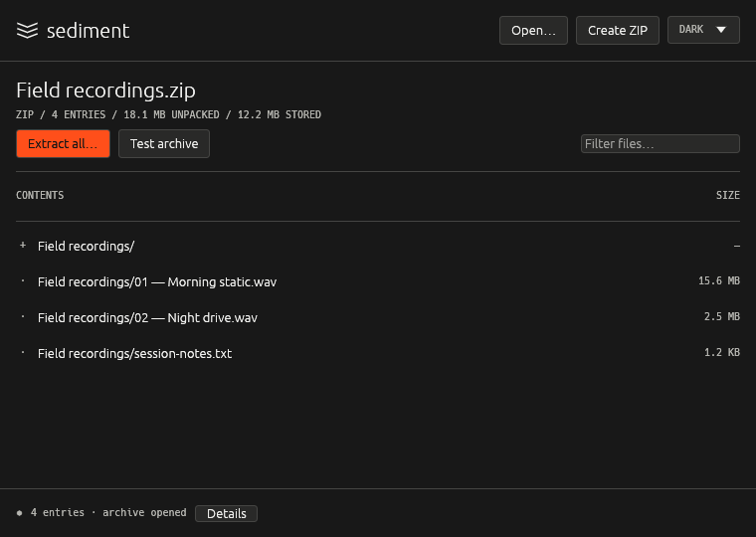The image size is (756, 537).
Task: Click the archive summary line with 4 ENTRIES
Action: click(168, 114)
